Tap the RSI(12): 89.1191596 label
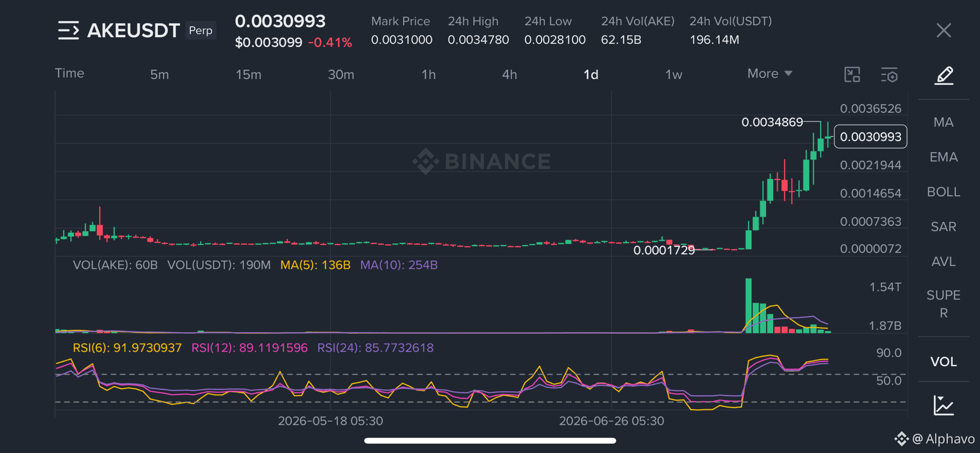Screen dimensions: 980x453 (x=249, y=348)
